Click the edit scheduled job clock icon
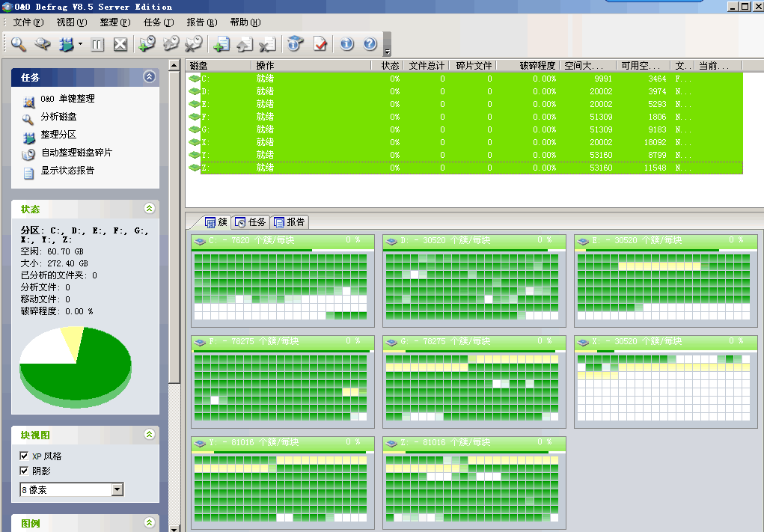Image resolution: width=764 pixels, height=532 pixels. pos(171,44)
